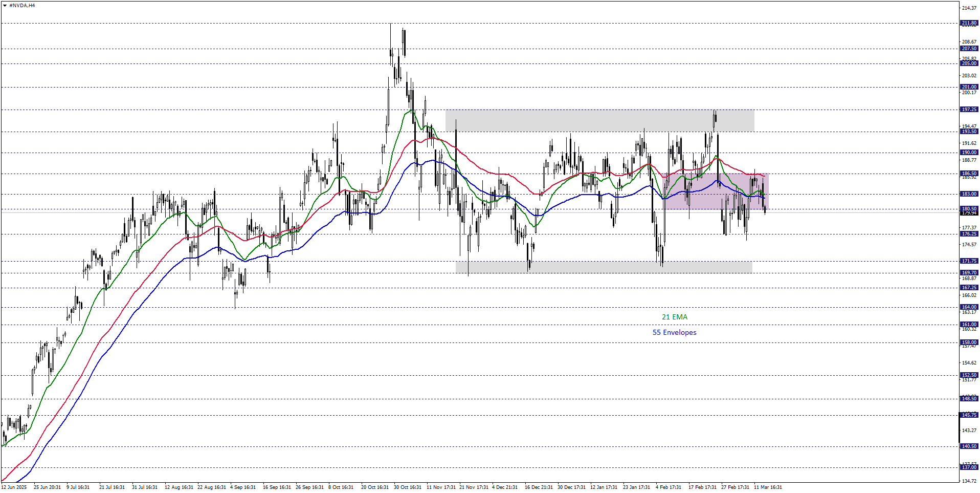
Task: Open the chart menu arrow beside #NVDA,H4
Action: tap(5, 6)
